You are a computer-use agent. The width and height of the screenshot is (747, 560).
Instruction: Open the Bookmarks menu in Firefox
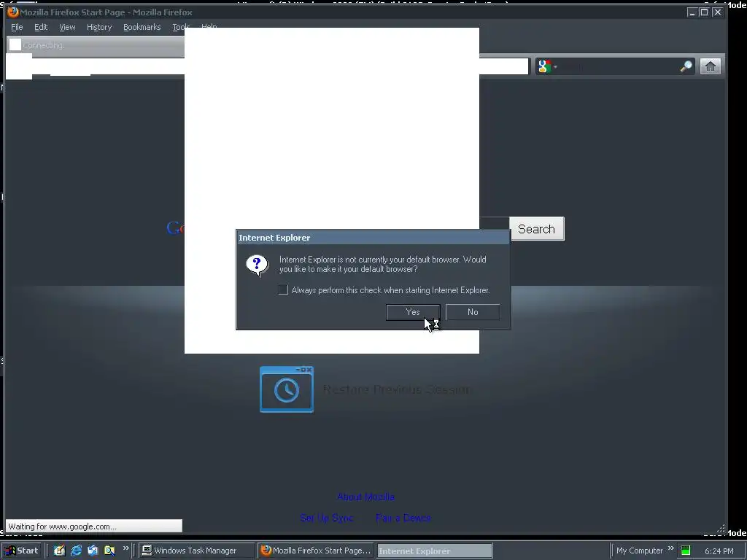tap(142, 27)
